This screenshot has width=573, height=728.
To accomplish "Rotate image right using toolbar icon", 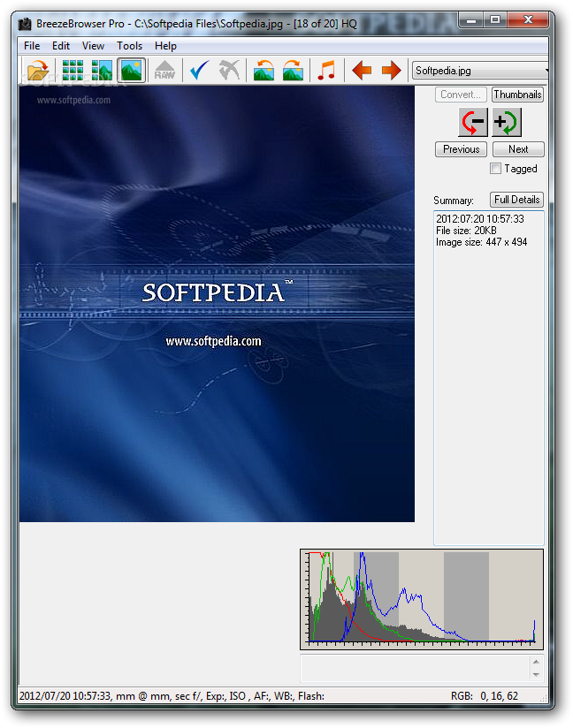I will [x=293, y=71].
